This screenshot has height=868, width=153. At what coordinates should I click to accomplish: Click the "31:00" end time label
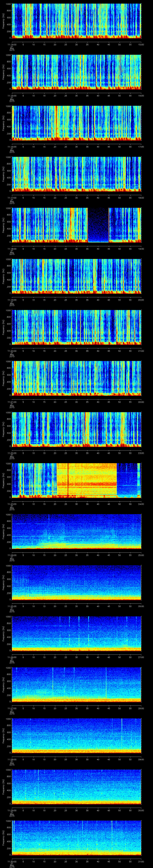click(141, 861)
